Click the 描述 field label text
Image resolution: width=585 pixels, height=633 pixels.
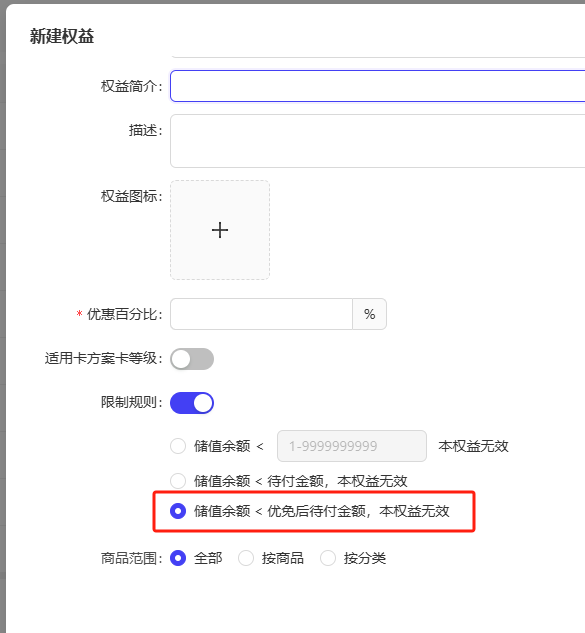pos(145,130)
